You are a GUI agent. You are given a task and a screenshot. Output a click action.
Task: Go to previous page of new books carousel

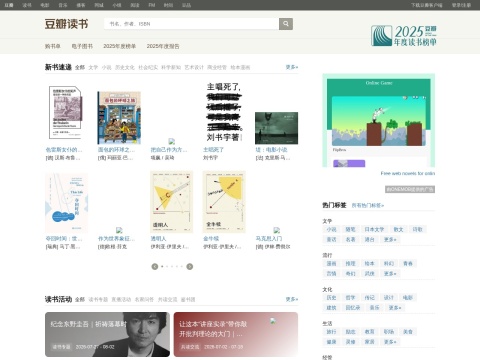[x=155, y=266]
